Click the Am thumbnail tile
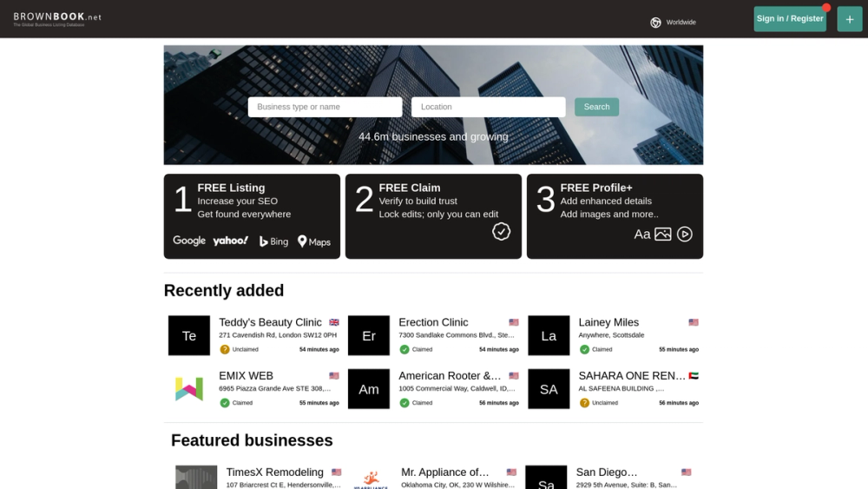868x489 pixels. (369, 389)
